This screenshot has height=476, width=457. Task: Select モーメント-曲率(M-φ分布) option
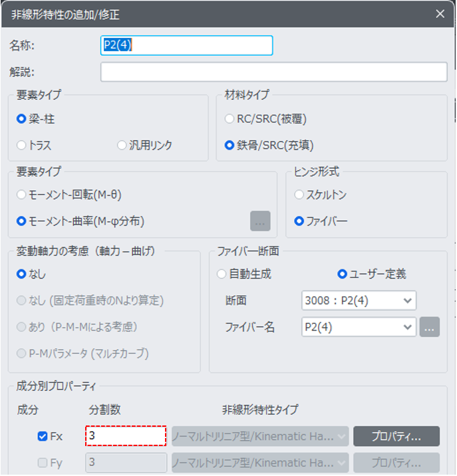click(x=22, y=221)
